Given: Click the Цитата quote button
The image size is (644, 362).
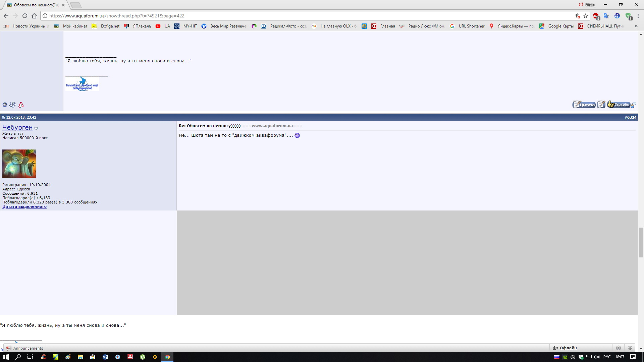Looking at the screenshot, I should [584, 105].
